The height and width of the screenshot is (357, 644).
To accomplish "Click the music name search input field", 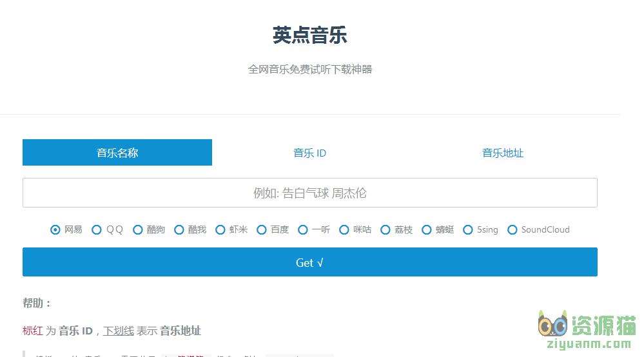I will pyautogui.click(x=309, y=193).
